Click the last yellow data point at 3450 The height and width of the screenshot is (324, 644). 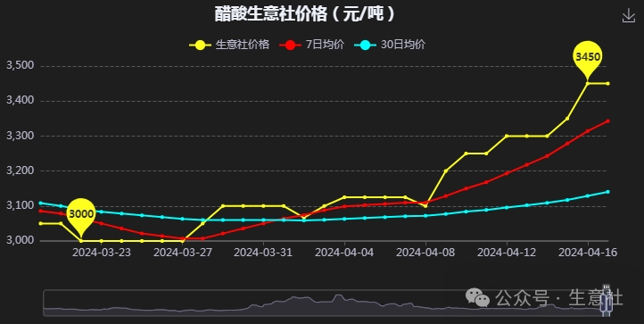pos(607,84)
